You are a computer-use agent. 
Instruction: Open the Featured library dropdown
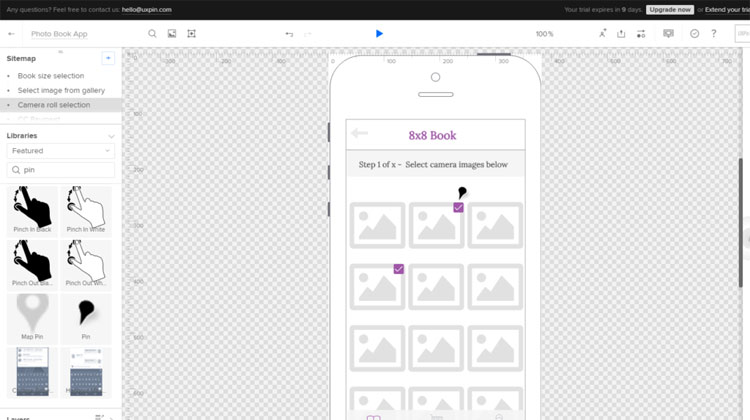pyautogui.click(x=60, y=151)
